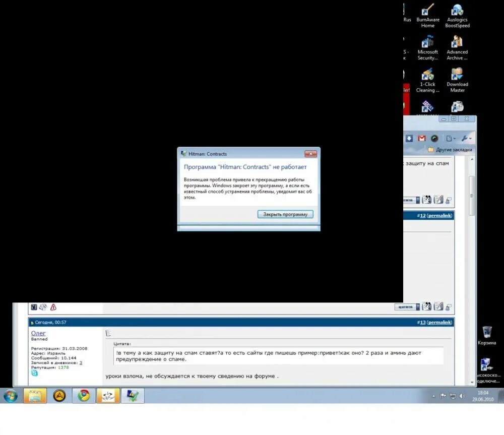This screenshot has width=504, height=435.
Task: Click the browser scrollbar down arrow
Action: [472, 382]
